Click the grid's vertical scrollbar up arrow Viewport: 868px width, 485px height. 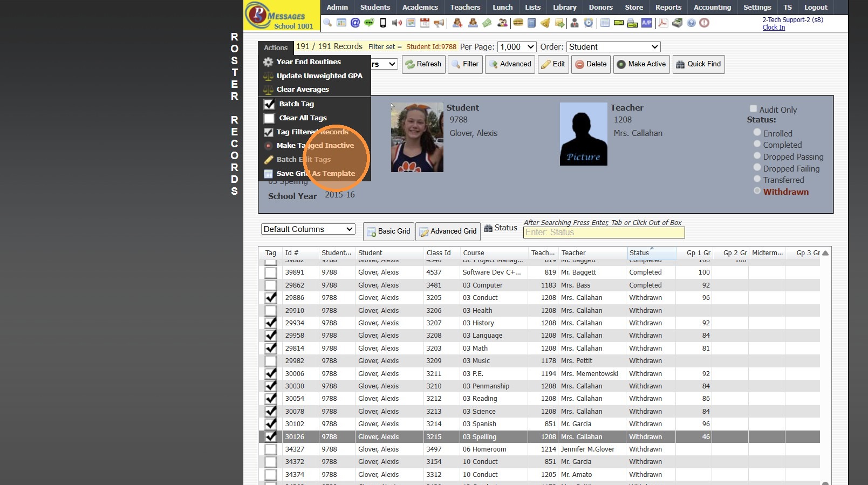[825, 253]
